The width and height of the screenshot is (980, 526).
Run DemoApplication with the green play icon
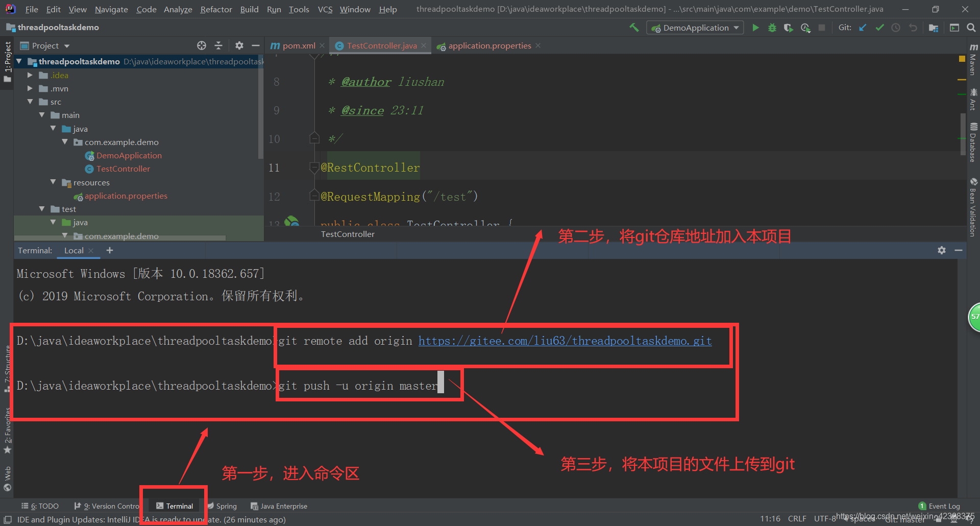pos(755,28)
